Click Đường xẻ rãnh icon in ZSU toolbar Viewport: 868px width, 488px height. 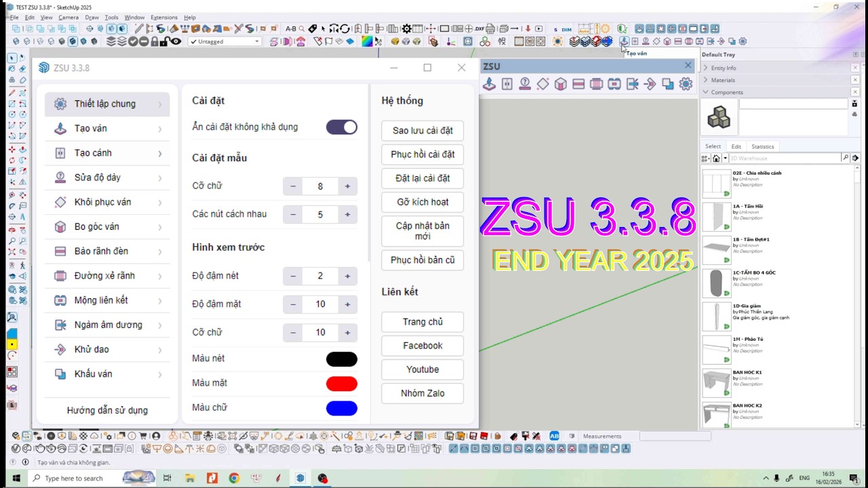tap(596, 84)
